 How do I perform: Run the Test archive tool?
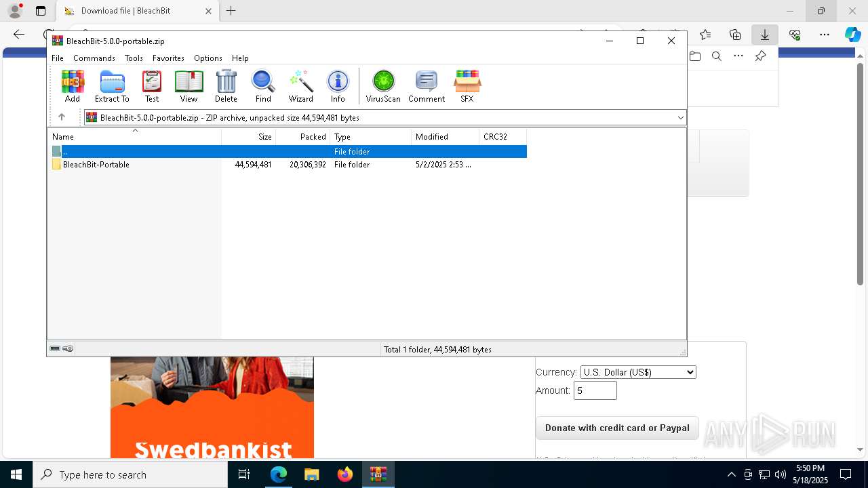click(152, 86)
